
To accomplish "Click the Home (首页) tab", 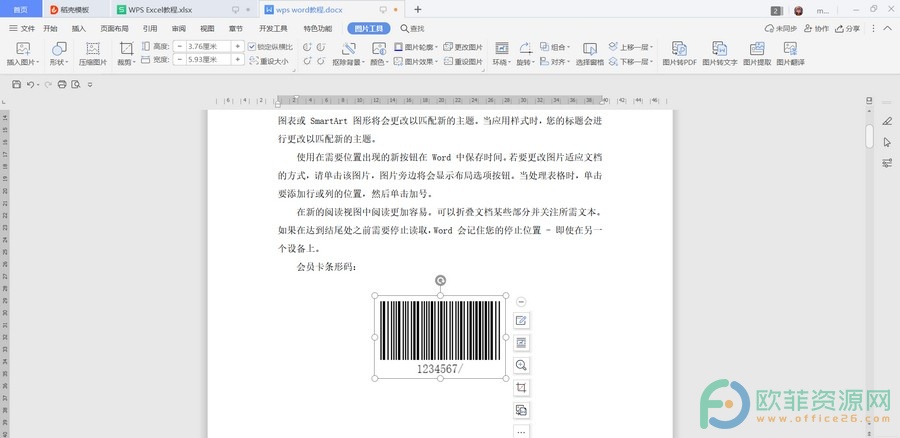I will [x=21, y=9].
